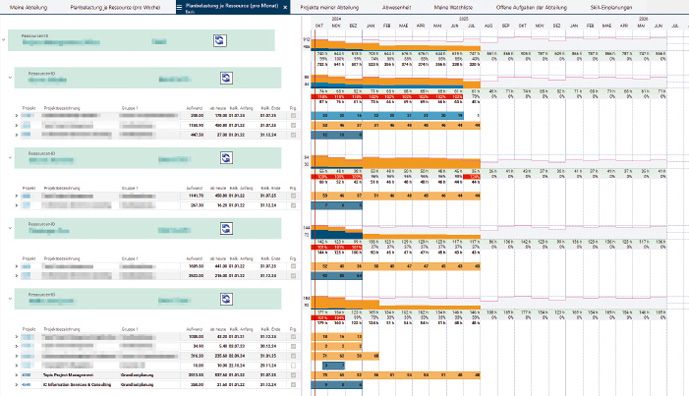Collapse the second resource block chevron
The image size is (689, 396).
click(10, 78)
